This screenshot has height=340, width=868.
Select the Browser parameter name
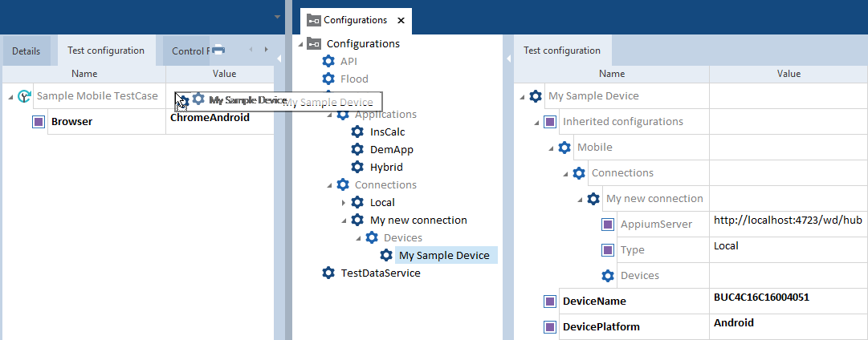tap(72, 122)
